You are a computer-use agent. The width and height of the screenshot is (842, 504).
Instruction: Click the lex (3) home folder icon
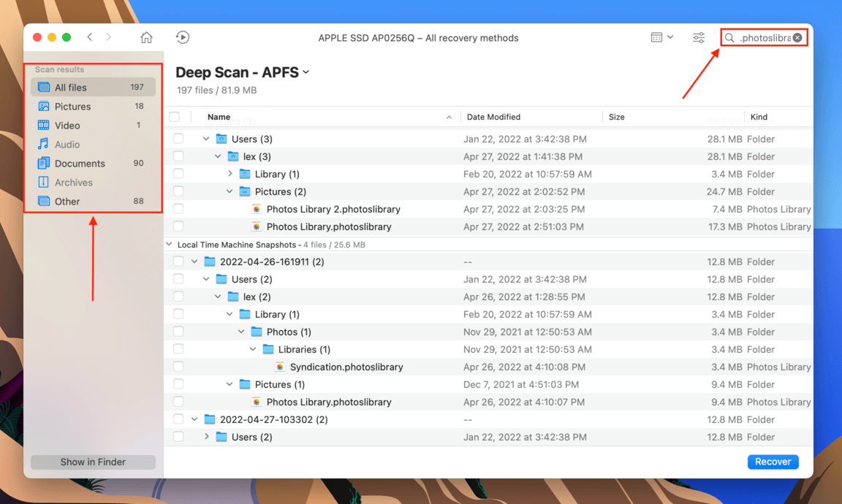click(233, 157)
